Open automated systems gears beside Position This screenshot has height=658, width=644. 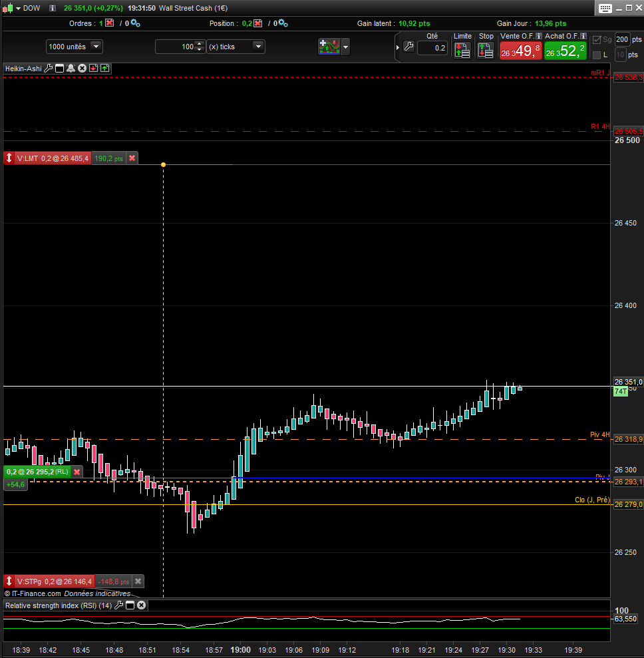[283, 23]
